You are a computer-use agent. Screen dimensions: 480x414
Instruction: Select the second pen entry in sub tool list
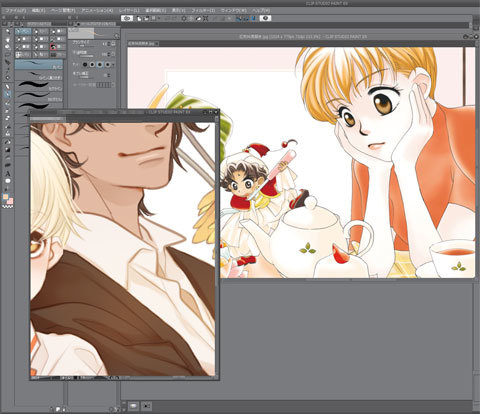point(39,75)
